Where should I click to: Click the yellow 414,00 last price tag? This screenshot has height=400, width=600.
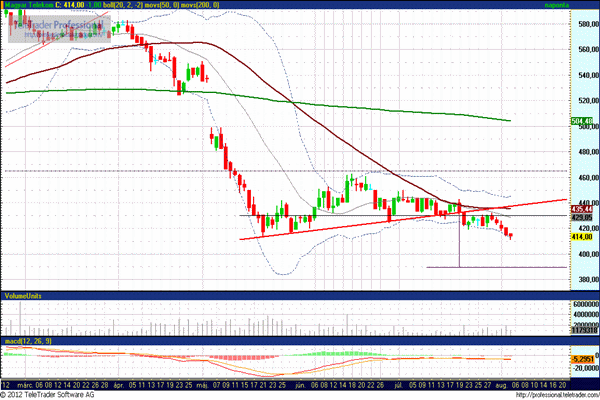click(x=583, y=236)
